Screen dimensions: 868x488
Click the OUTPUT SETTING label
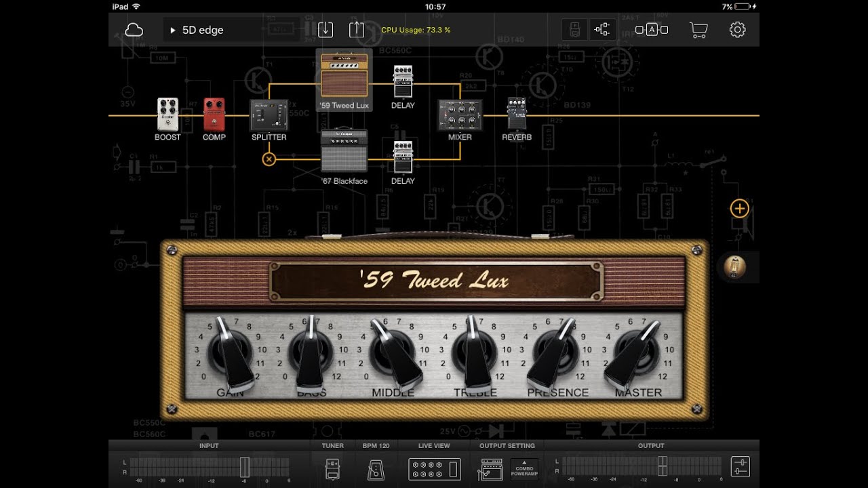[507, 446]
